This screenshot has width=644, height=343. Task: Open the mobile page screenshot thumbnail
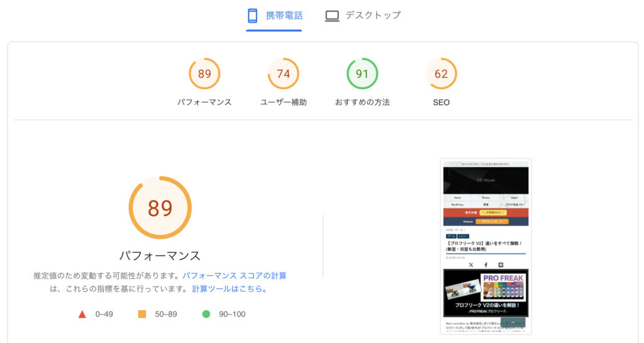click(486, 247)
